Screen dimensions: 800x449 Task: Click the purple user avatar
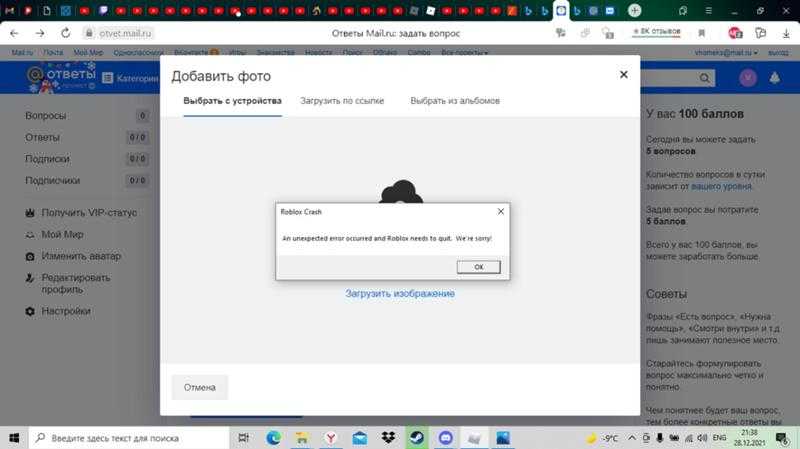[748, 78]
